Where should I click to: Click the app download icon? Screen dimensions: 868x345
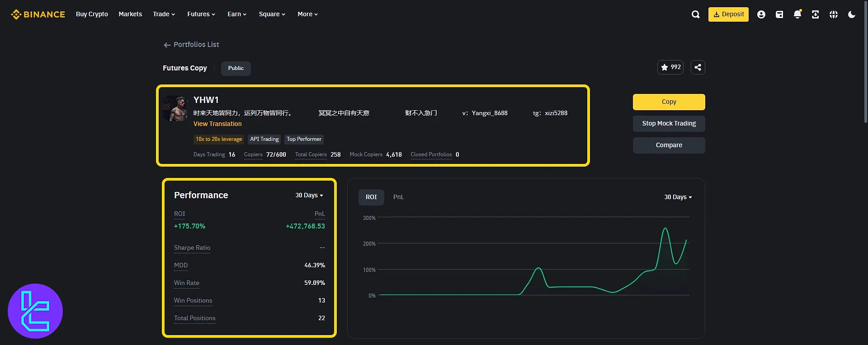[x=816, y=14]
